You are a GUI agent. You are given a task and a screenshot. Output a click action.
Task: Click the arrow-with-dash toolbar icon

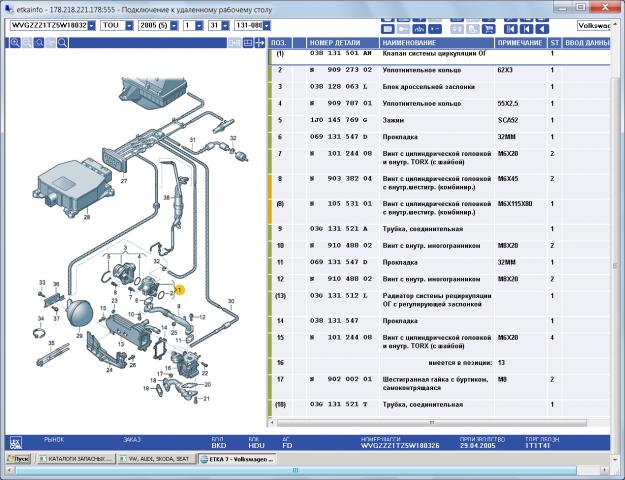tap(434, 29)
